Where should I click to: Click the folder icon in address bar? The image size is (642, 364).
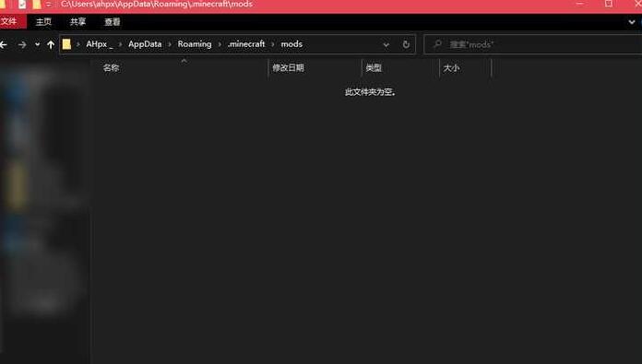66,44
